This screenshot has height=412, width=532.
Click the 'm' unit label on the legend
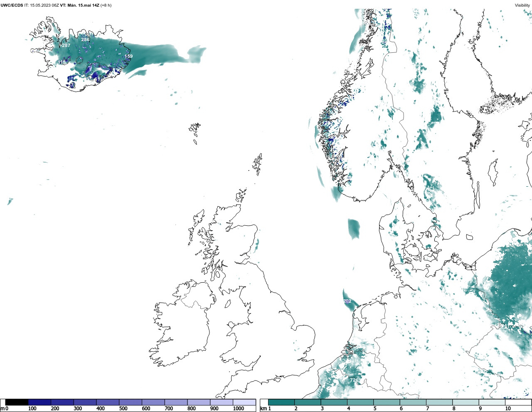tap(2, 409)
